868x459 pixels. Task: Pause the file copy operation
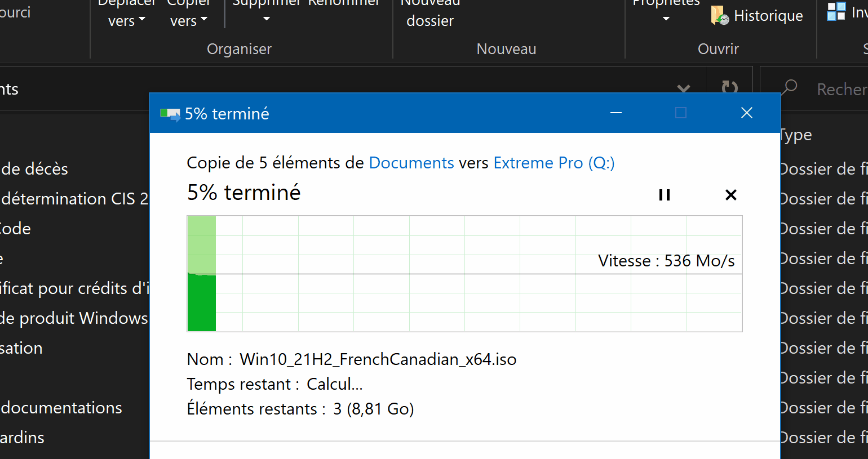(664, 194)
